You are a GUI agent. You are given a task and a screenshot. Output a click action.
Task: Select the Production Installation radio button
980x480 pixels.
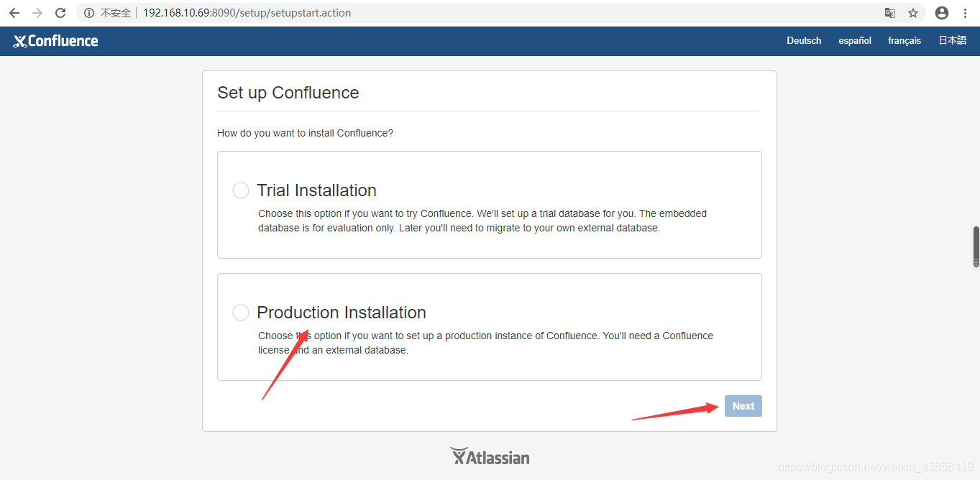coord(241,313)
